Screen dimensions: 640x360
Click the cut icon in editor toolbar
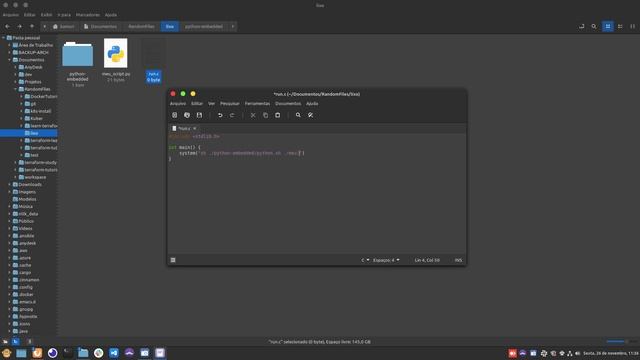point(253,115)
